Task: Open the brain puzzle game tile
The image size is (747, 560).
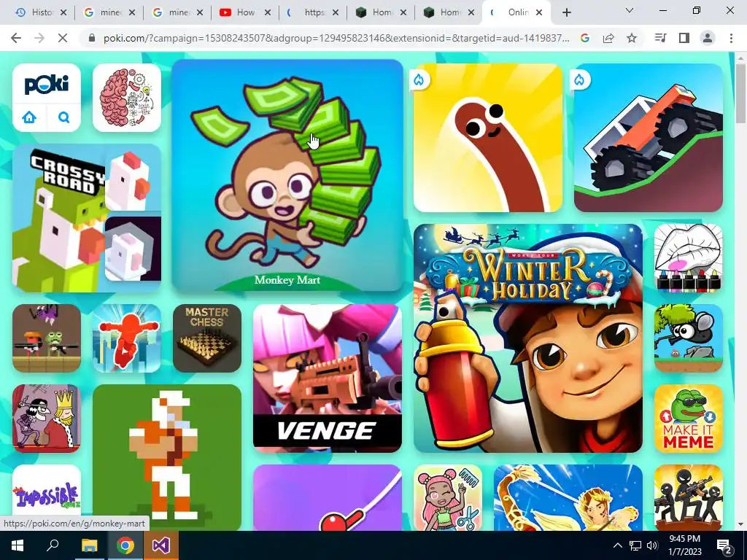Action: pos(127,98)
